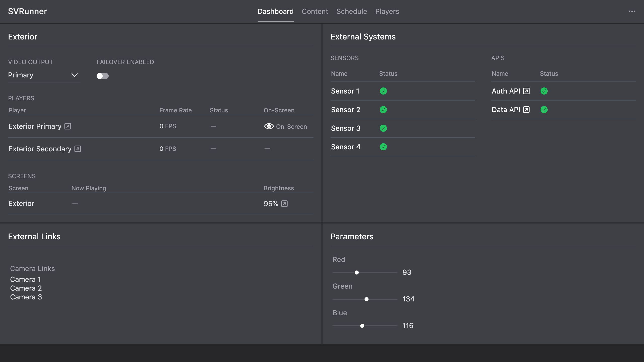The height and width of the screenshot is (362, 644).
Task: Switch to the Content tab
Action: coord(315,11)
